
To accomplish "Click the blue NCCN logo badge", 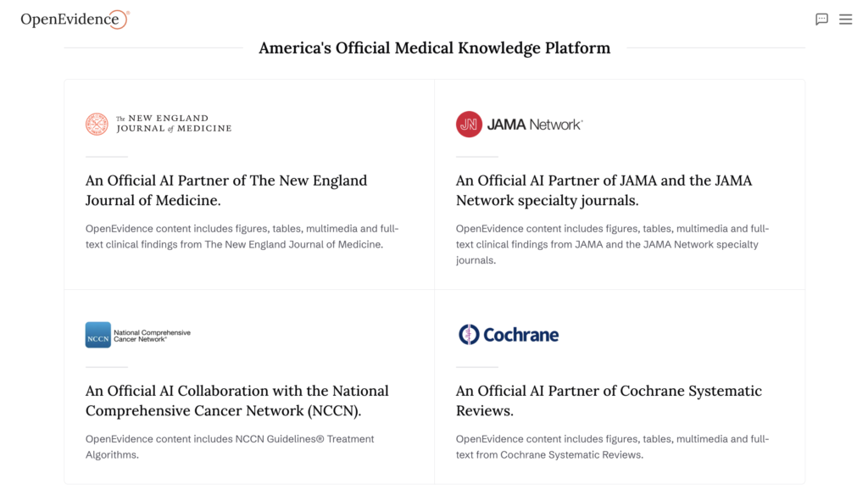I will pyautogui.click(x=98, y=335).
